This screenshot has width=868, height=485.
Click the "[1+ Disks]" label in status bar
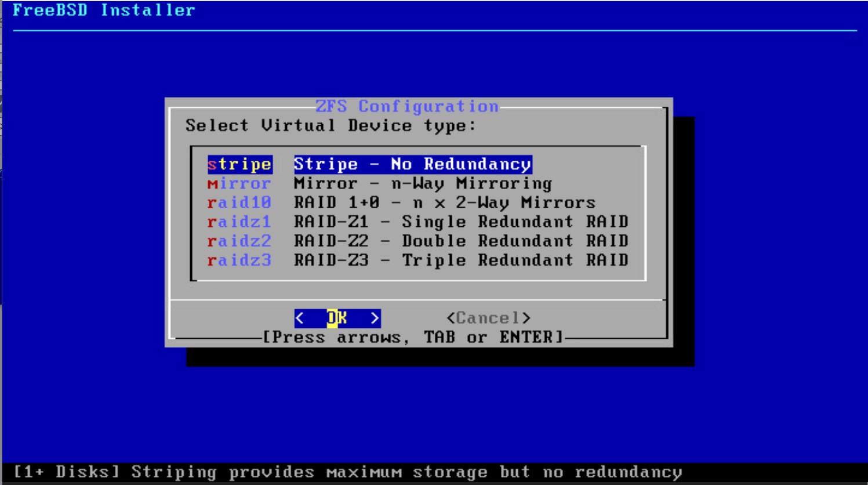[66, 472]
